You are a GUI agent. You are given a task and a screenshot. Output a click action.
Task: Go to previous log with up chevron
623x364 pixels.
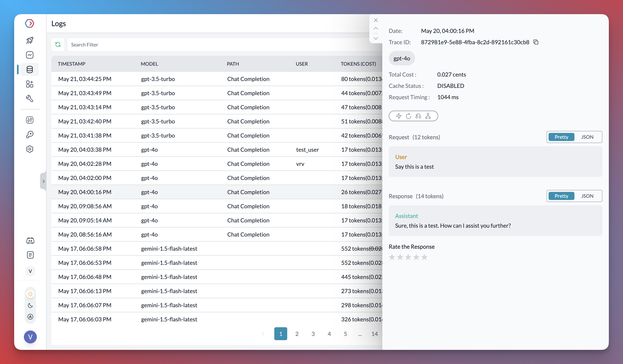tap(376, 29)
